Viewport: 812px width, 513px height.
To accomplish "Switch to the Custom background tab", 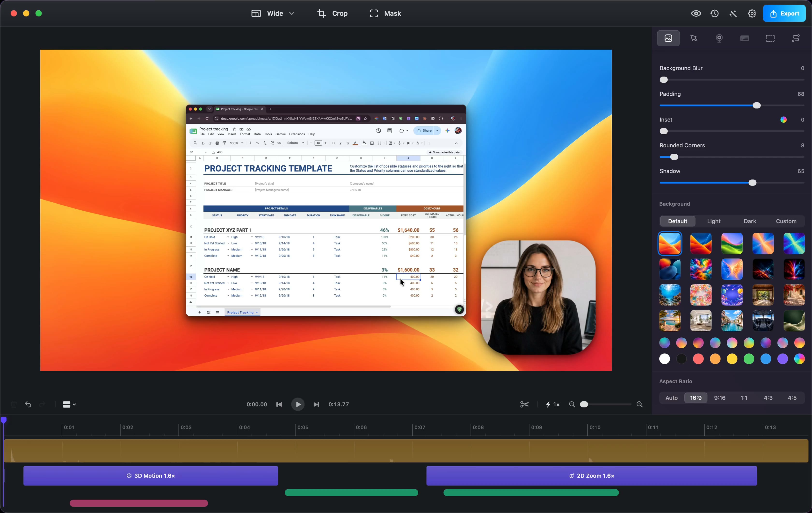I will tap(786, 221).
